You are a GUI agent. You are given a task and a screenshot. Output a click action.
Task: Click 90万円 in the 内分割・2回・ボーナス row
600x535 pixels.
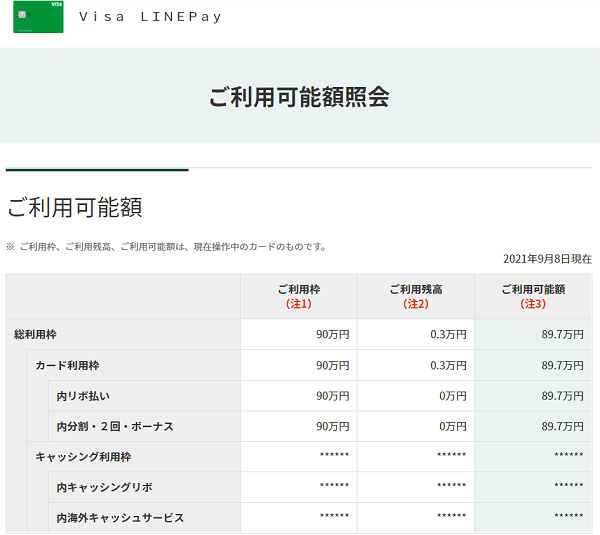click(x=333, y=426)
